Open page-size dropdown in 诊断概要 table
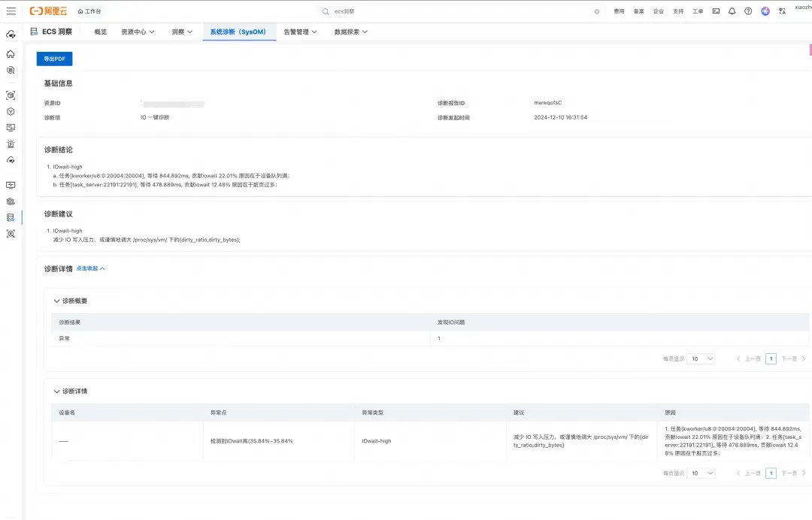The image size is (812, 520). pyautogui.click(x=701, y=358)
